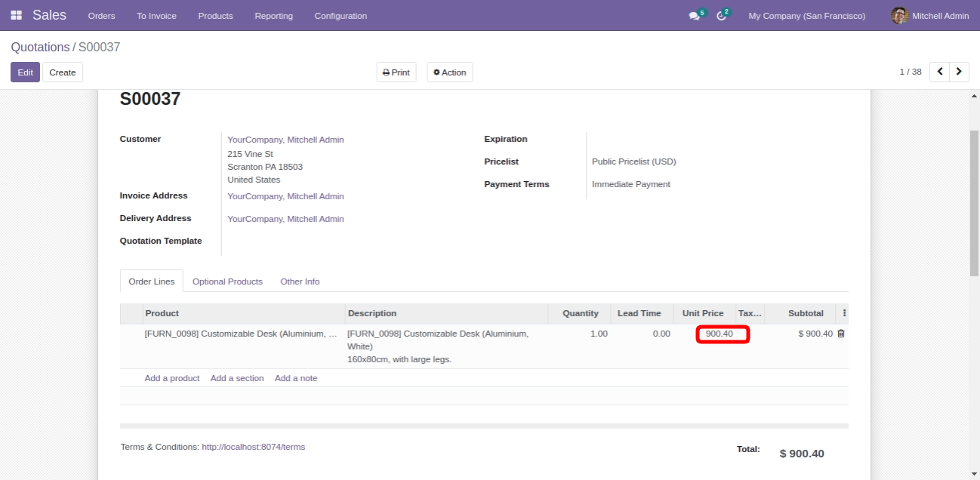Image resolution: width=980 pixels, height=480 pixels.
Task: Open column options kebab icon
Action: (x=844, y=313)
